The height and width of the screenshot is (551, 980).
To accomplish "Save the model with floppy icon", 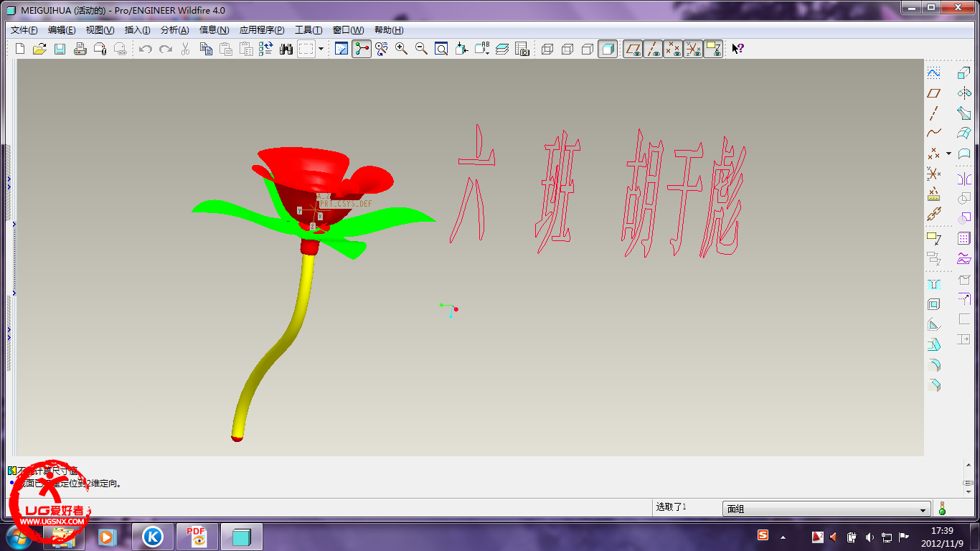I will coord(60,49).
